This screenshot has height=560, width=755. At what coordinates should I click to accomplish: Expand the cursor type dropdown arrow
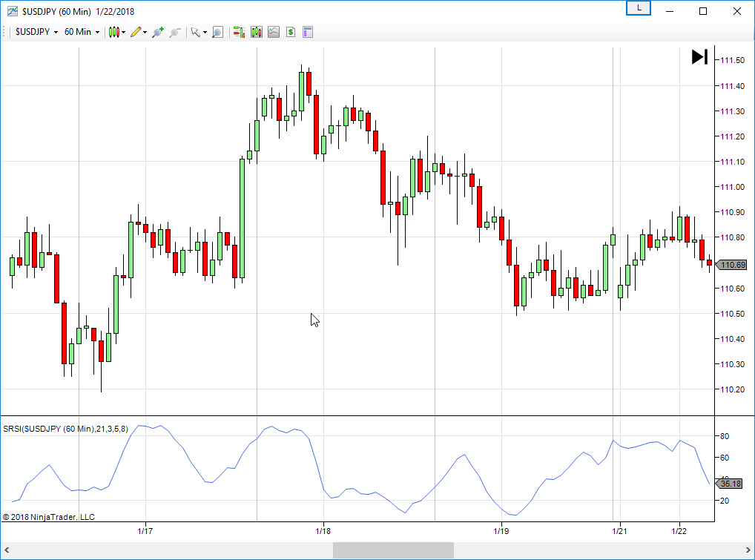coord(205,32)
